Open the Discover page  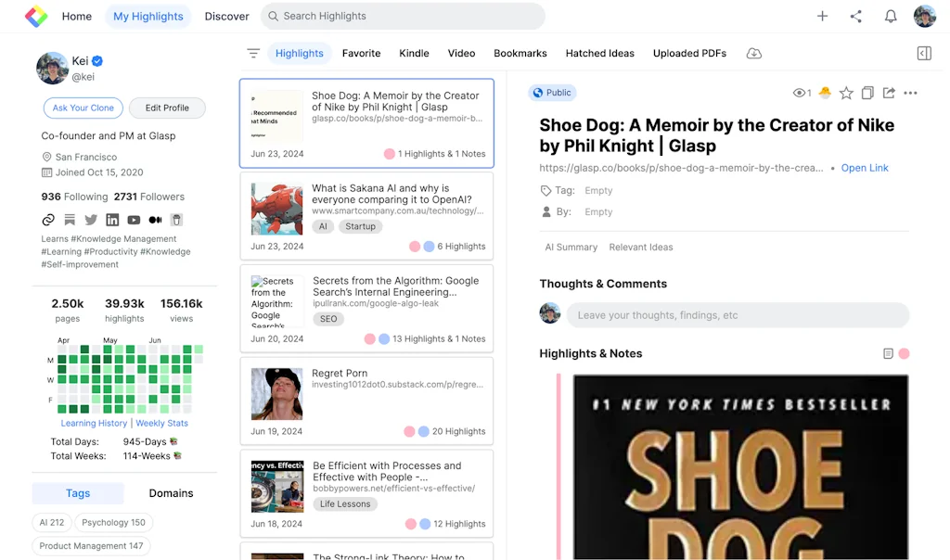(x=228, y=16)
